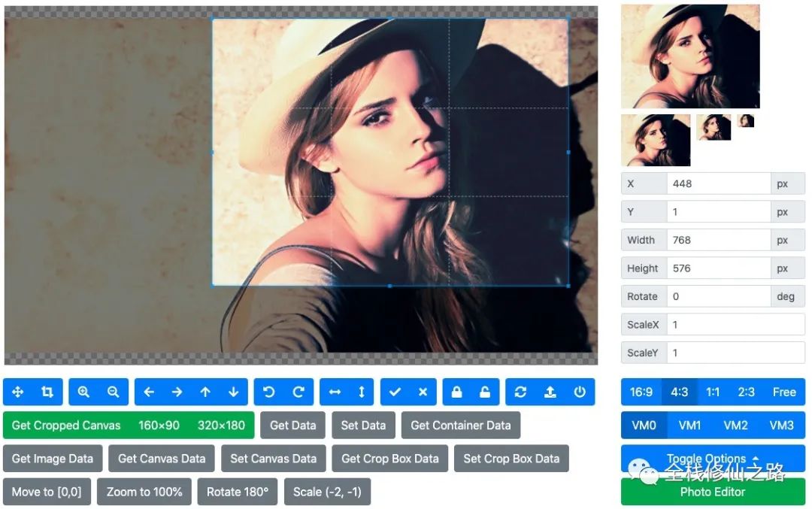Focus the Y position input field
812x509 pixels.
click(718, 212)
